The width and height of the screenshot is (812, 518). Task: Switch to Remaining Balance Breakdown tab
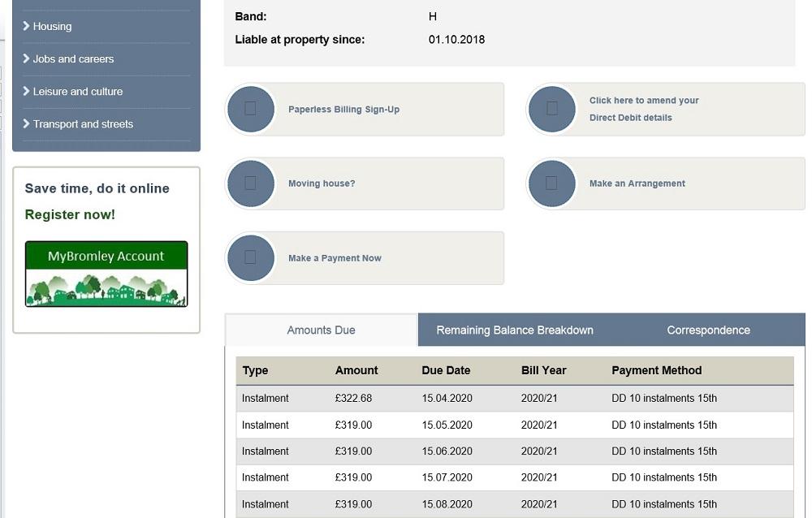515,330
